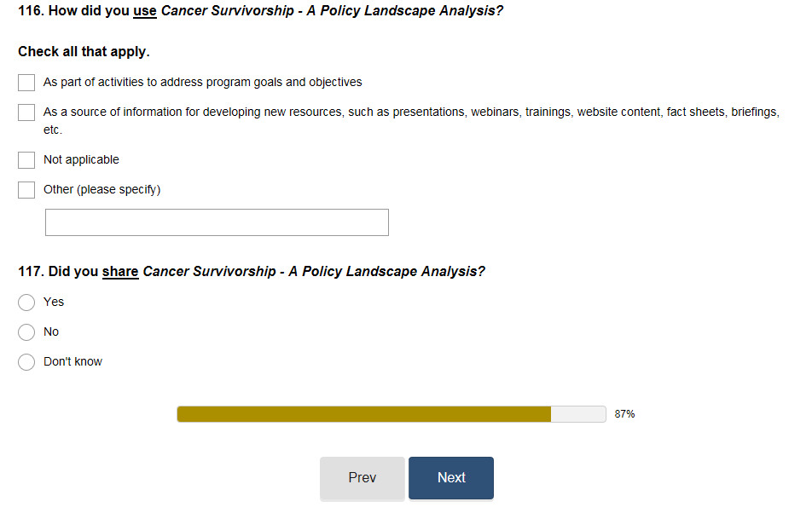The width and height of the screenshot is (812, 513).
Task: Select the "Don't know" radio circle
Action: (26, 362)
